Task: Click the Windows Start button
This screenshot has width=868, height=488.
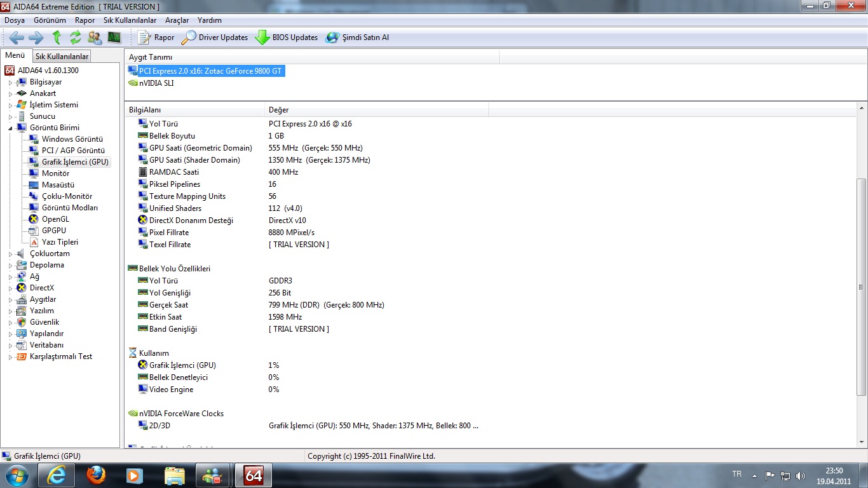Action: point(17,475)
